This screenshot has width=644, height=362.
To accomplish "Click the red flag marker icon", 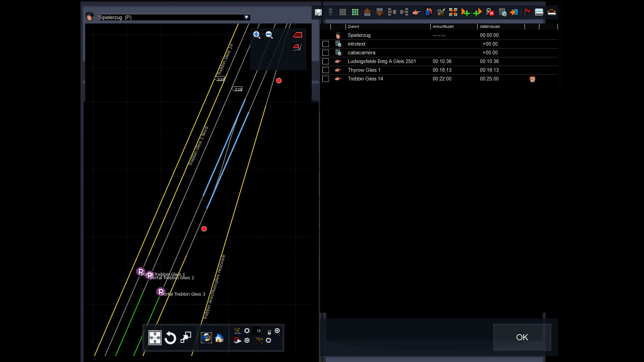I will click(x=527, y=12).
